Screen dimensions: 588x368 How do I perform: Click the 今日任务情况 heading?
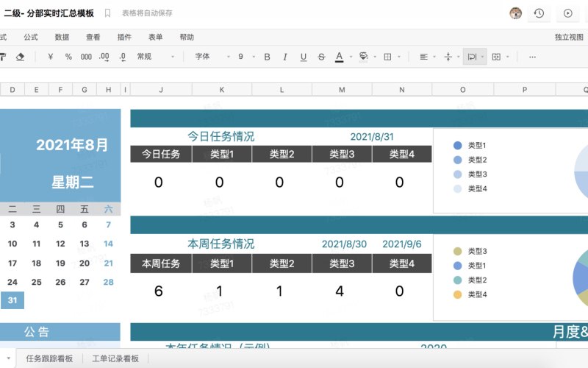coord(221,136)
